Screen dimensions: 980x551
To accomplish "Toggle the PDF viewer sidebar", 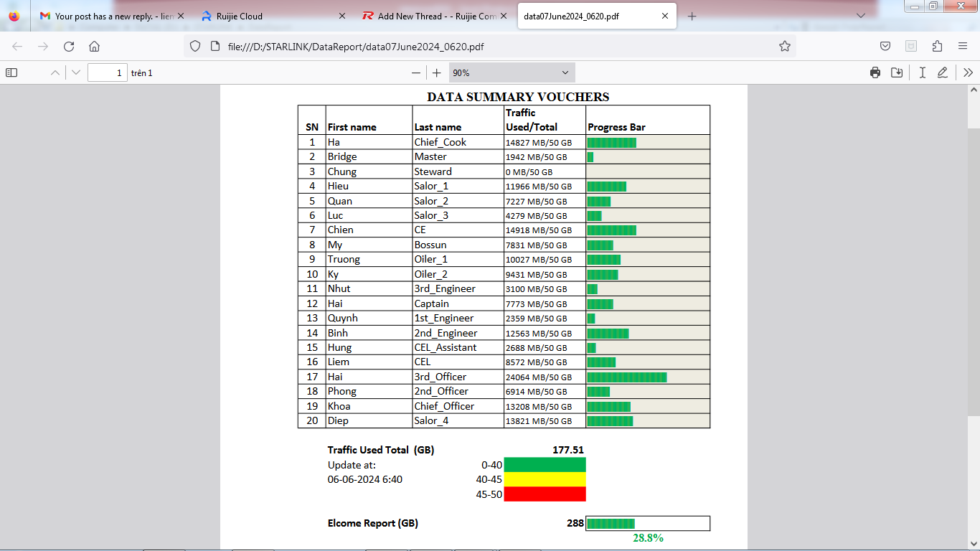I will 11,72.
